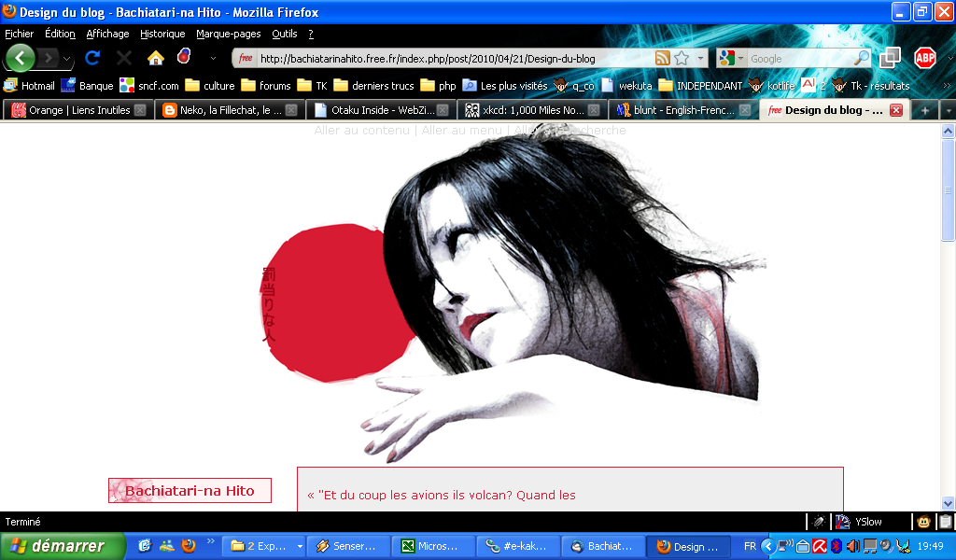This screenshot has height=560, width=956.
Task: Switch to the Micros... taskbar button
Action: click(x=433, y=546)
